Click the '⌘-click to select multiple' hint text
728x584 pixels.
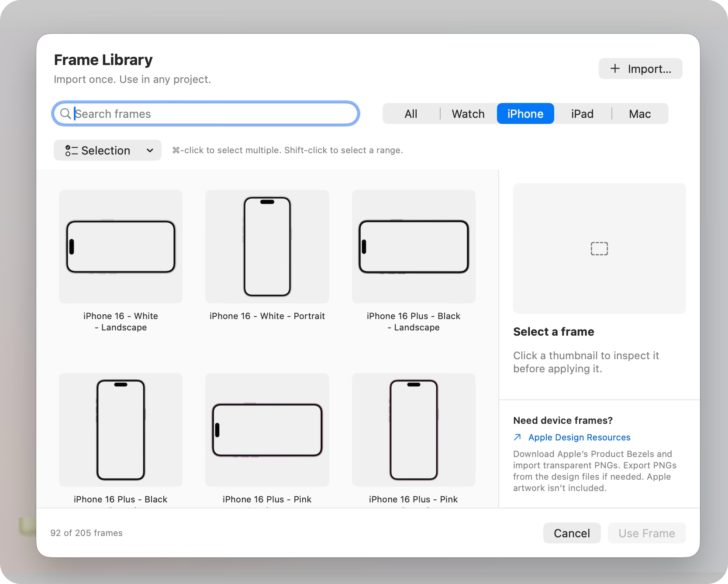(287, 150)
